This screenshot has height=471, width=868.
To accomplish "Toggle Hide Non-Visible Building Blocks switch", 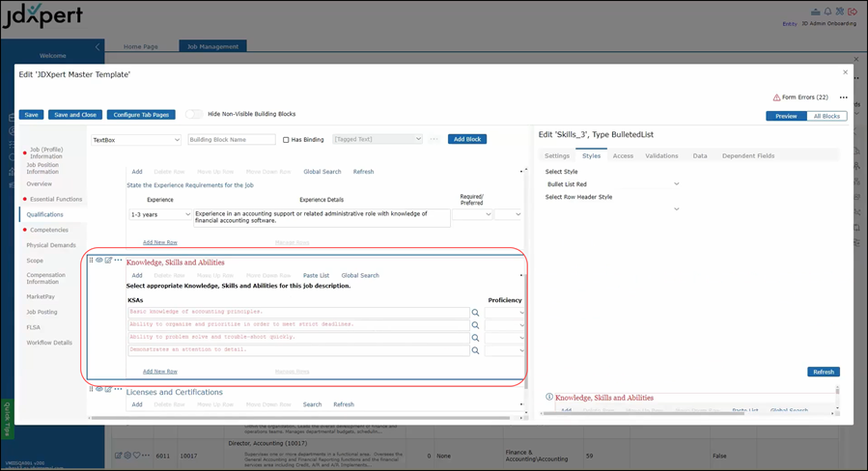I will pyautogui.click(x=194, y=114).
